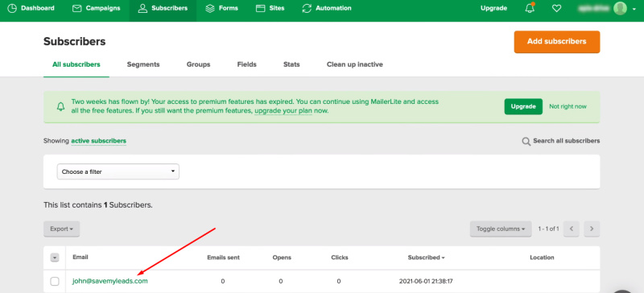Switch to the Groups tab
The image size is (644, 293).
tap(198, 64)
